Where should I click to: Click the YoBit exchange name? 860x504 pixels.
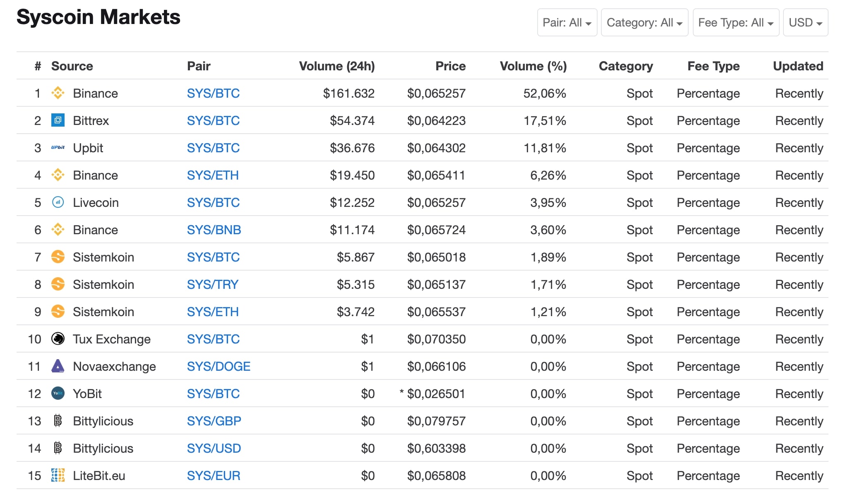87,394
